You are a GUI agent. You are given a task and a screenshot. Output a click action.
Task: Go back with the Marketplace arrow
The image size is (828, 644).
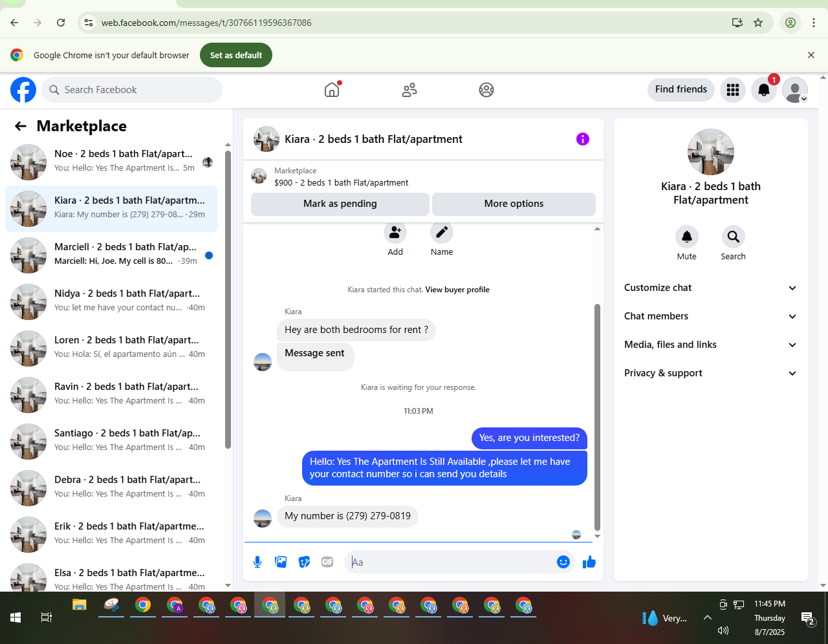(21, 126)
